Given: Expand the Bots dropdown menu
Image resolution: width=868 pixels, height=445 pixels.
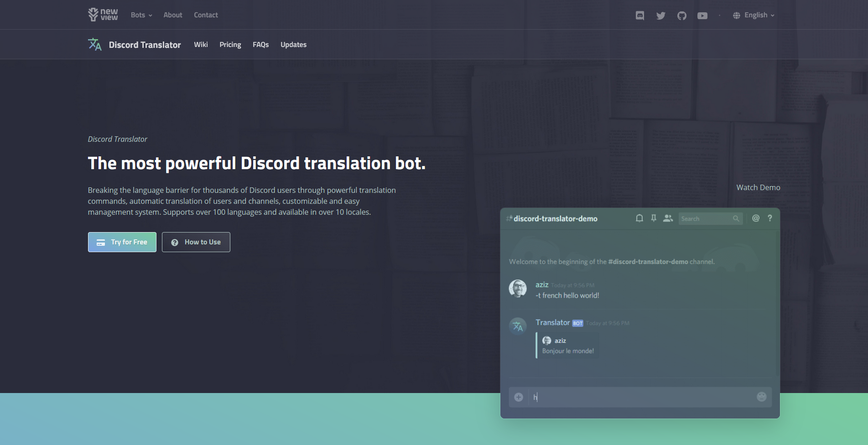Looking at the screenshot, I should [141, 15].
